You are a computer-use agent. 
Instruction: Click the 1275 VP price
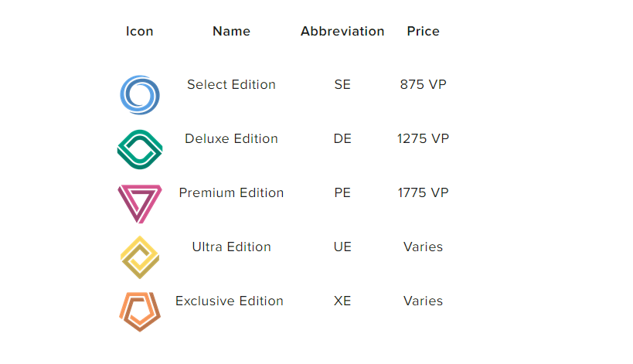tap(423, 138)
